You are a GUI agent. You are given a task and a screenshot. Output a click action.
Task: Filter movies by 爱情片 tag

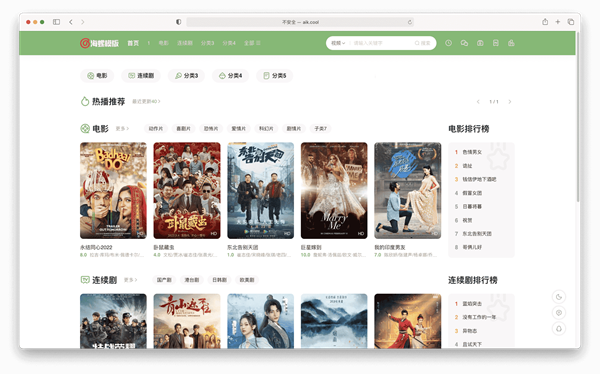(238, 129)
